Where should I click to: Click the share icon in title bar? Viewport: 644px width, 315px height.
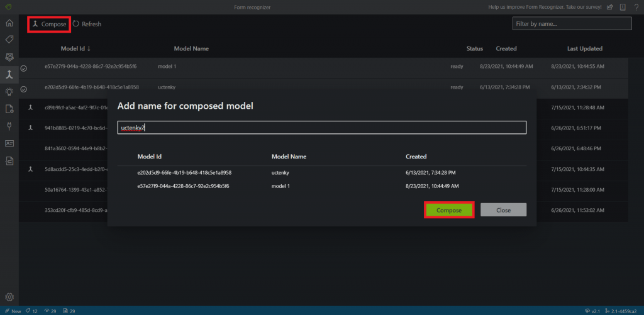click(x=609, y=7)
